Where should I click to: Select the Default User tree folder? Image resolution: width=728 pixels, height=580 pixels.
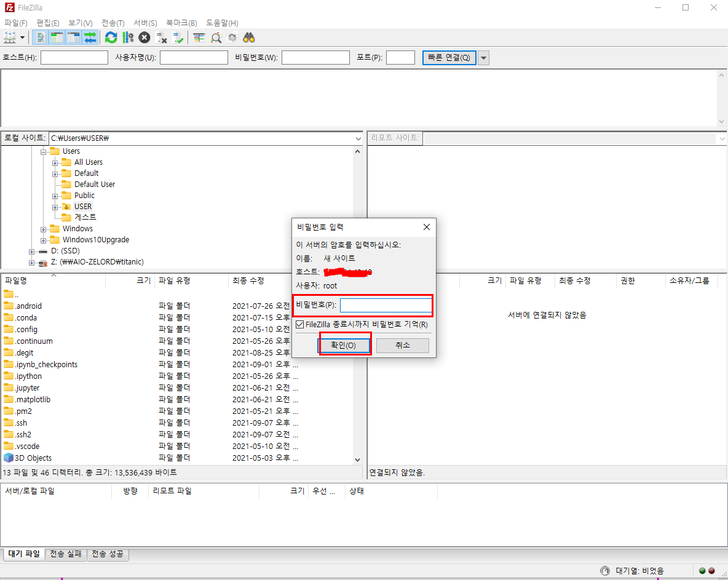pos(95,185)
